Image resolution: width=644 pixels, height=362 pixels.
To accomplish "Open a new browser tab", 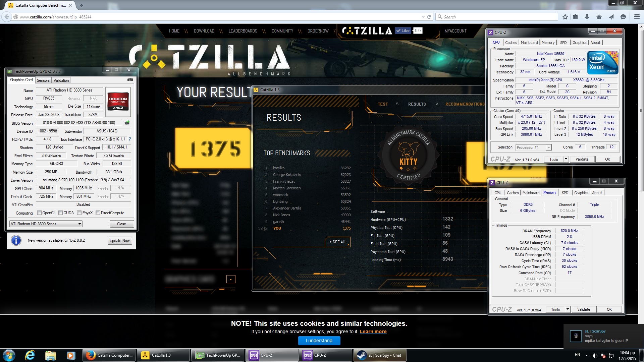I will 82,5.
